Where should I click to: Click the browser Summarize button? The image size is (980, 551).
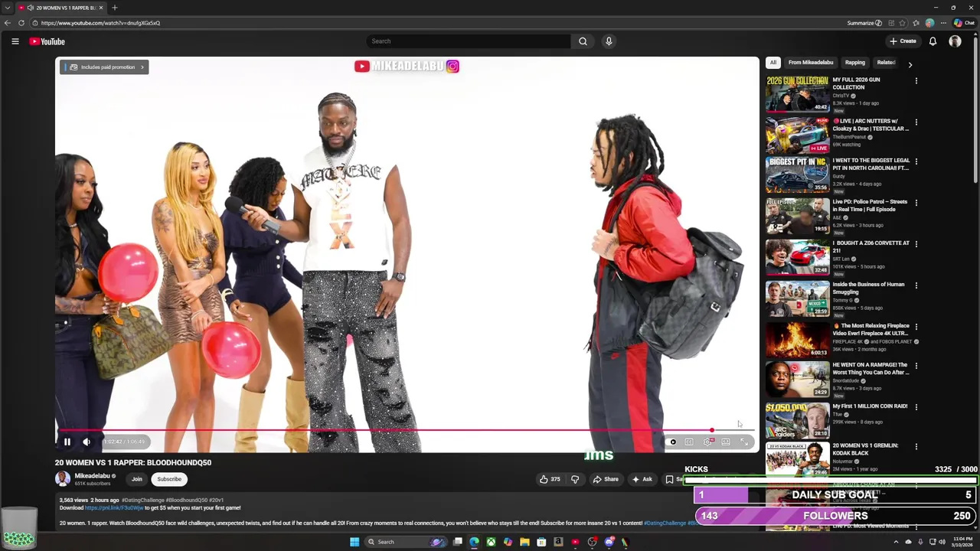pyautogui.click(x=864, y=23)
